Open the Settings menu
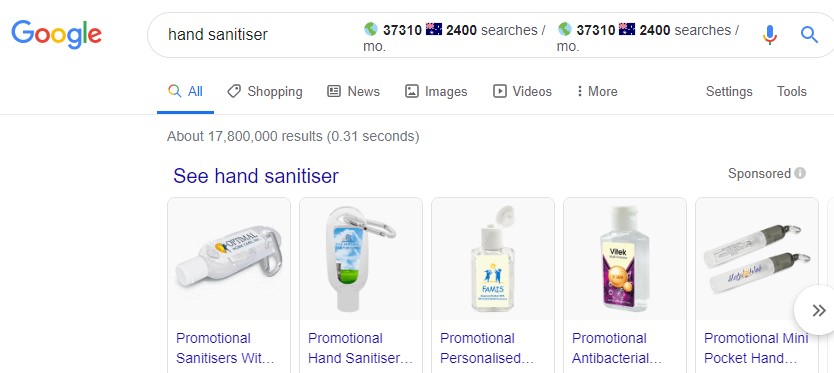Viewport: 834px width, 373px height. tap(729, 92)
